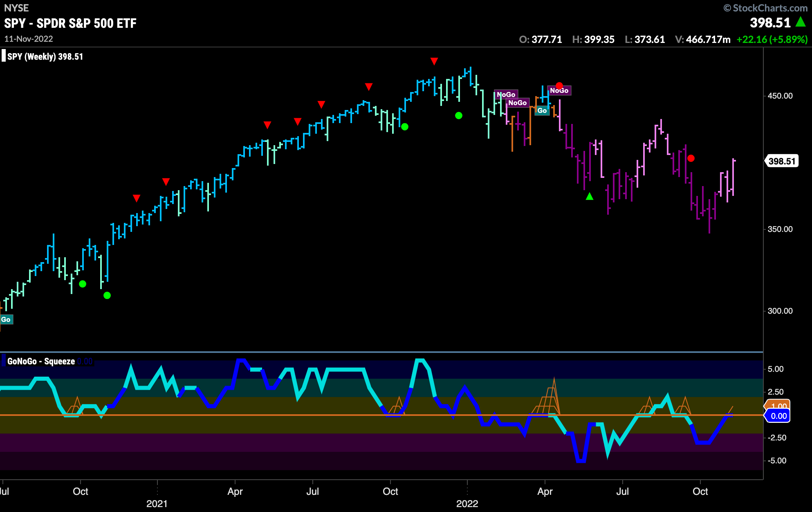The width and height of the screenshot is (812, 512).
Task: Click the orange 1.00 value tag on axis
Action: 778,405
